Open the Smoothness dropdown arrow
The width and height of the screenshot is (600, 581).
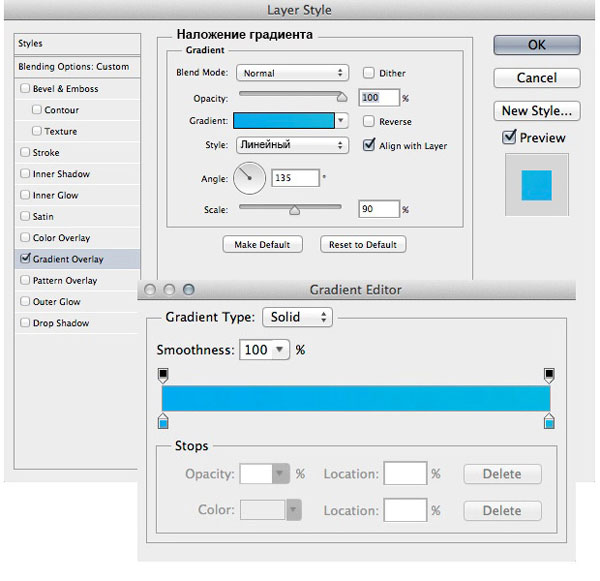(280, 349)
